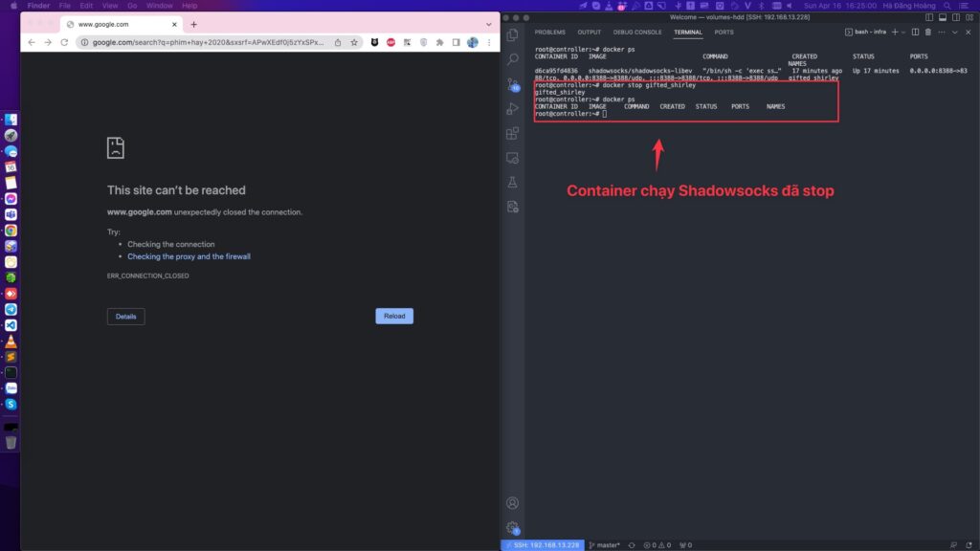The image size is (980, 551).
Task: Open 'Checking the proxy and the firewall' link
Action: point(189,256)
